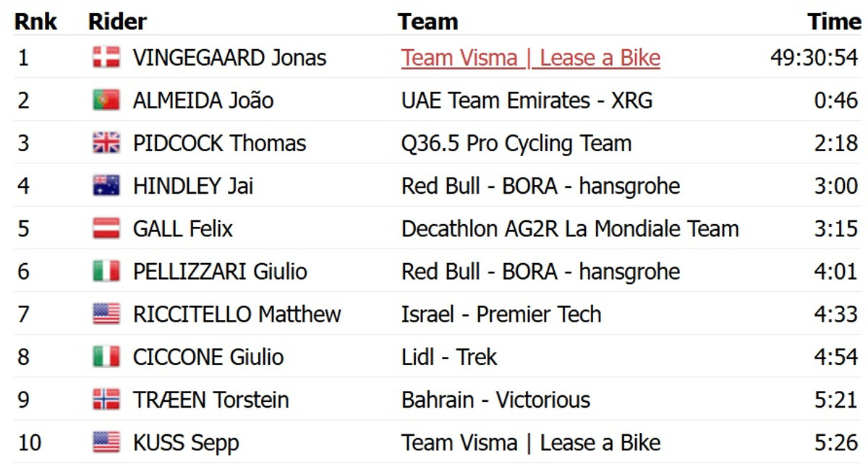Open underlined Team Visma | Lease a Bike link

pos(531,58)
